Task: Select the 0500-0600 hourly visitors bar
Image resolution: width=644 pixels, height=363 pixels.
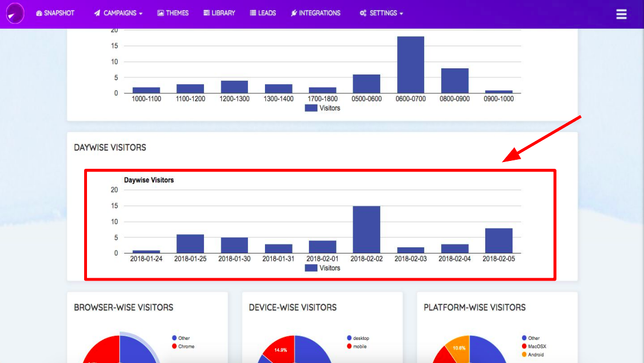Action: (x=367, y=84)
